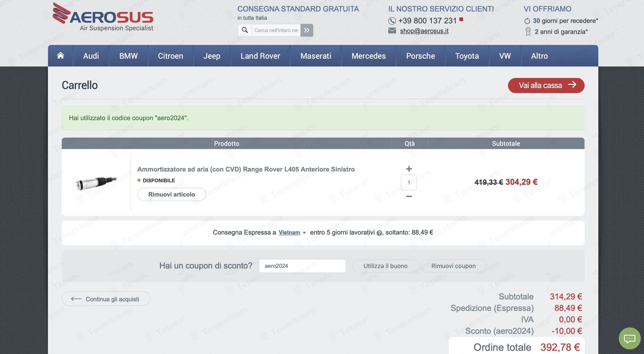Click the discounted price 304,29 €

click(x=521, y=182)
